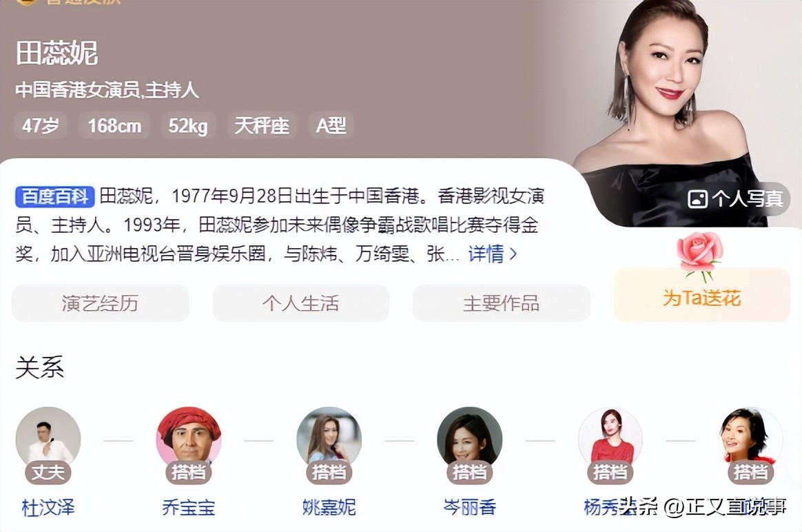Open the 杜汶泽 name link
Screen dimensions: 802x532
click(x=48, y=507)
